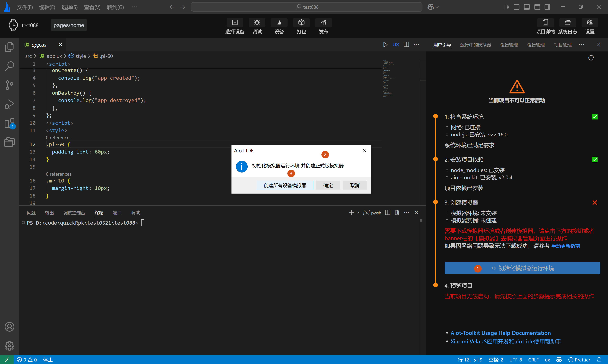The height and width of the screenshot is (364, 608).
Task: Click 创建所有设备模拟器 dialog button
Action: (285, 185)
